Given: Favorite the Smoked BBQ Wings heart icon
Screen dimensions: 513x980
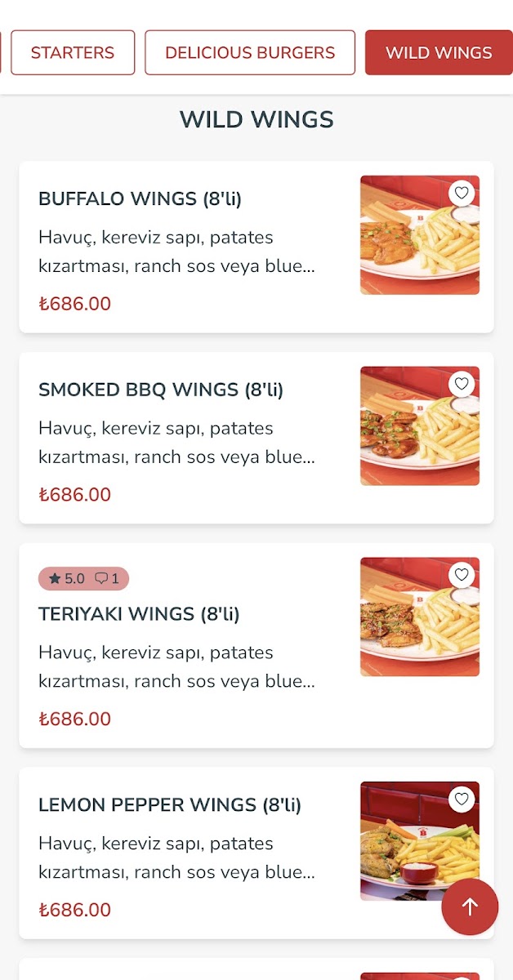Looking at the screenshot, I should [x=462, y=384].
